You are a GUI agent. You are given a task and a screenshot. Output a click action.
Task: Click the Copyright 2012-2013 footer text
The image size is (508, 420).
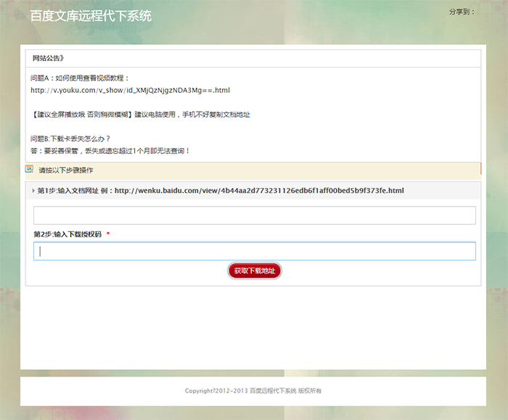253,391
